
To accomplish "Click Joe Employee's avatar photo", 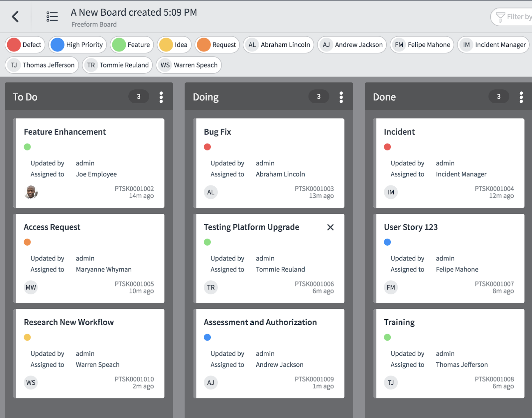I will pyautogui.click(x=31, y=192).
